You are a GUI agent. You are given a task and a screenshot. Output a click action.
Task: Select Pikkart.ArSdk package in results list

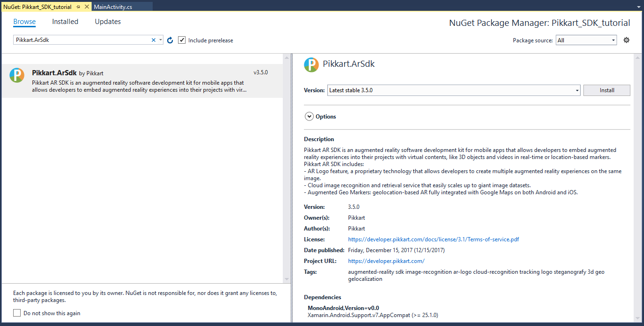[x=142, y=81]
